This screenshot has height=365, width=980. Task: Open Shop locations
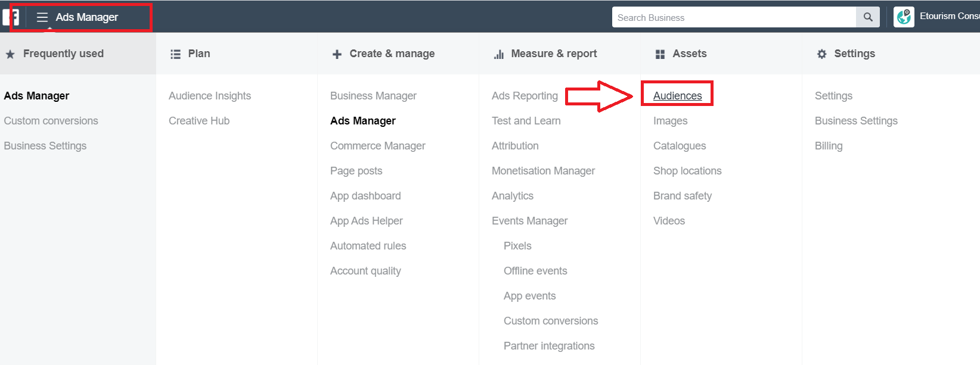(x=687, y=171)
